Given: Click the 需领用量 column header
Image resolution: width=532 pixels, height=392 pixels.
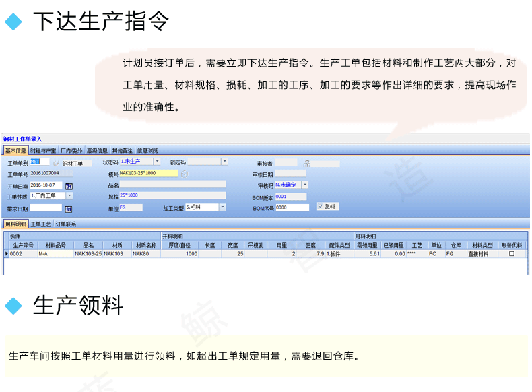Looking at the screenshot, I should 367,245.
